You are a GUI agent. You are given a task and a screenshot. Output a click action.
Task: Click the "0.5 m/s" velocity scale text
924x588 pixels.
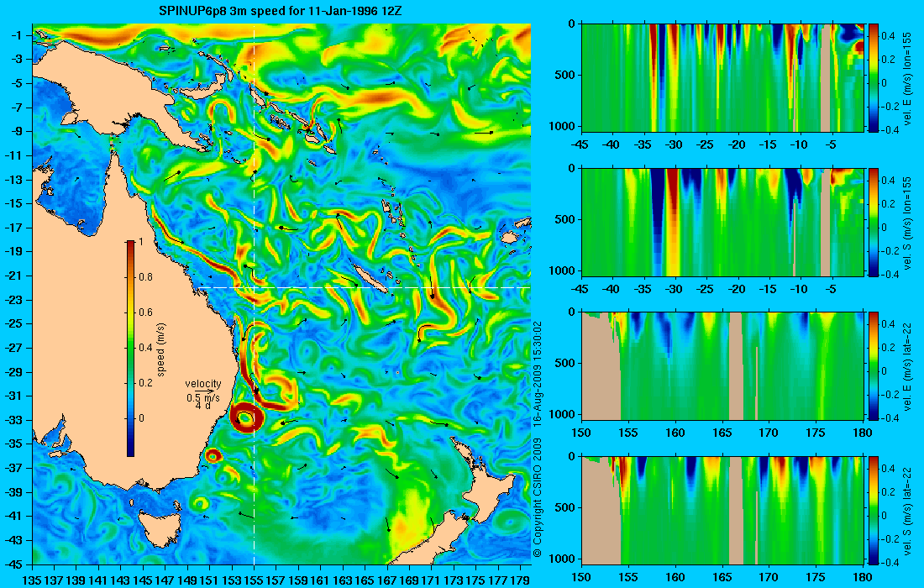[202, 398]
